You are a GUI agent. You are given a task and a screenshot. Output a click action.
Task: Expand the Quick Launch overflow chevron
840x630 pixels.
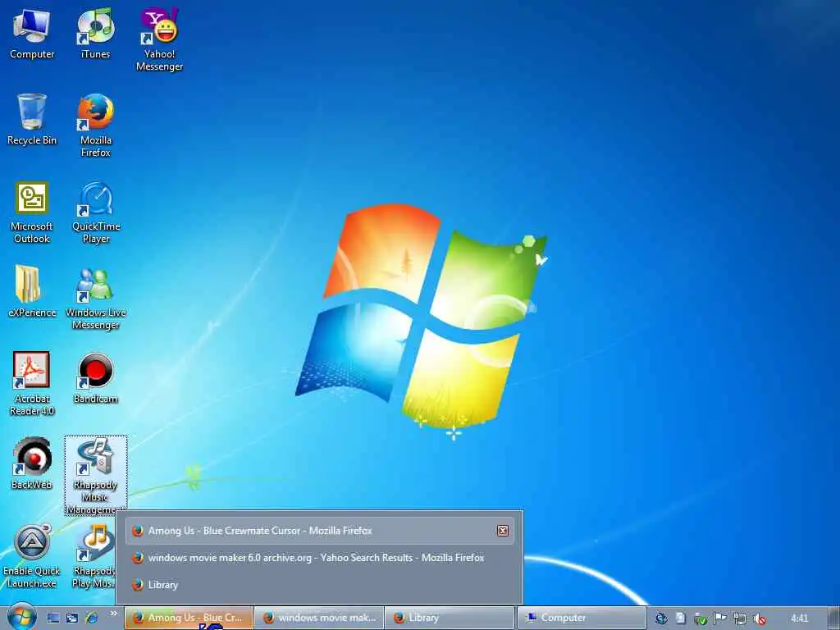pyautogui.click(x=113, y=614)
